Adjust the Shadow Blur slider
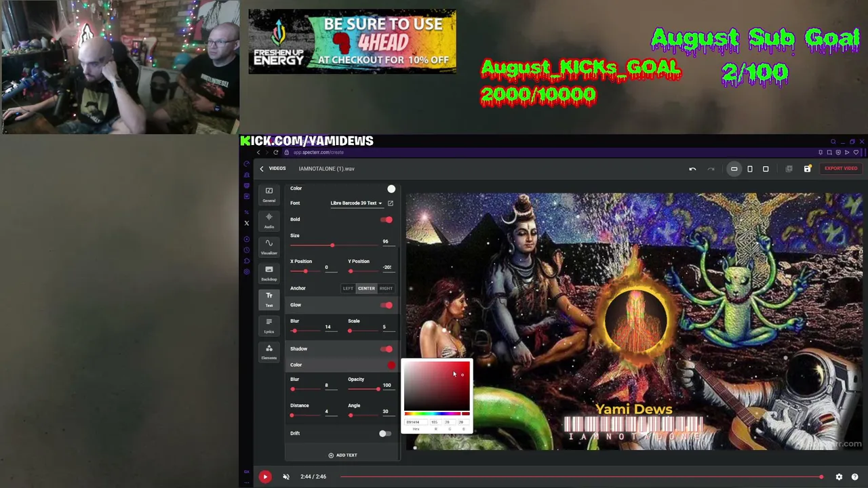The width and height of the screenshot is (868, 488). tap(305, 389)
